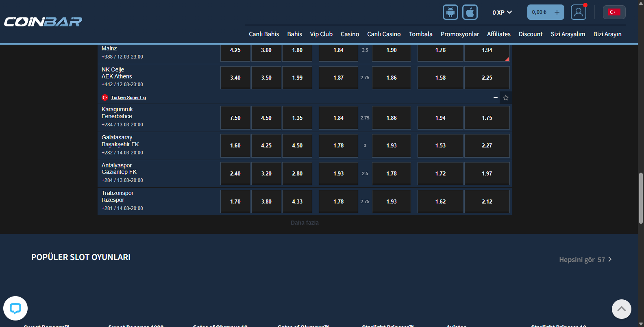
Task: Open the Türkiye Süper Lig league link
Action: 128,97
